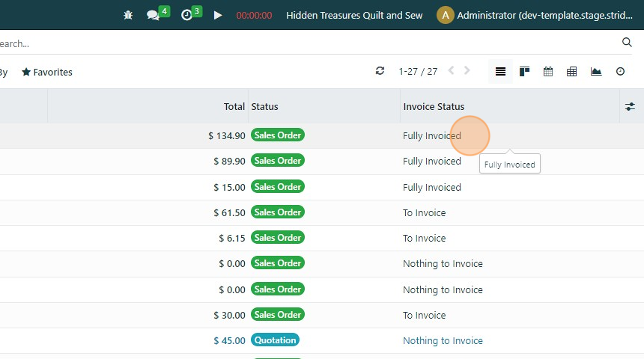Start the timer play button
The image size is (644, 359).
pyautogui.click(x=218, y=15)
